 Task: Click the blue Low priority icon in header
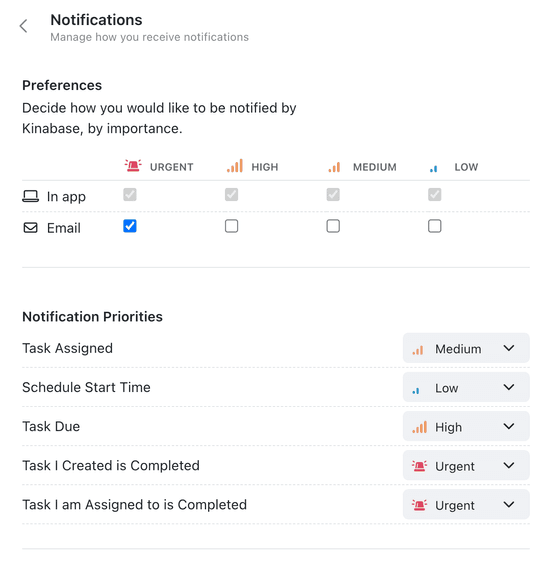[x=434, y=168]
